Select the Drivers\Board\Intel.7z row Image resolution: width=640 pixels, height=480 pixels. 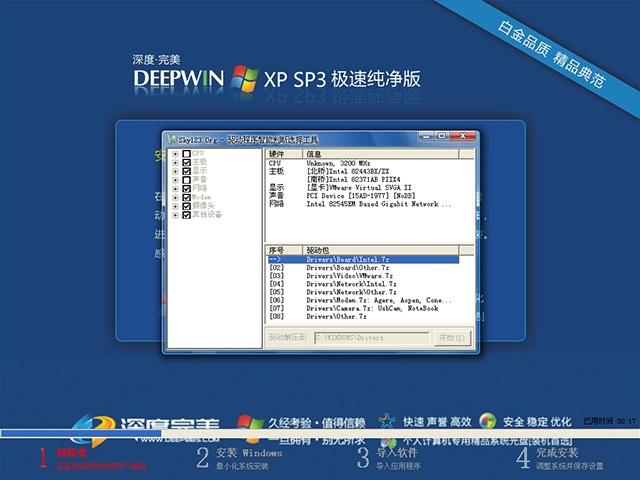coord(363,260)
